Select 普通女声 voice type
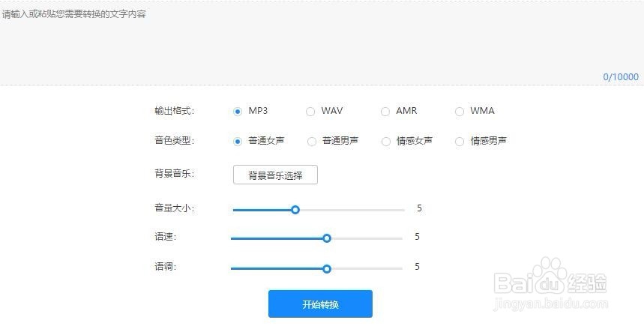Screen dimensions: 644x326 [x=238, y=141]
